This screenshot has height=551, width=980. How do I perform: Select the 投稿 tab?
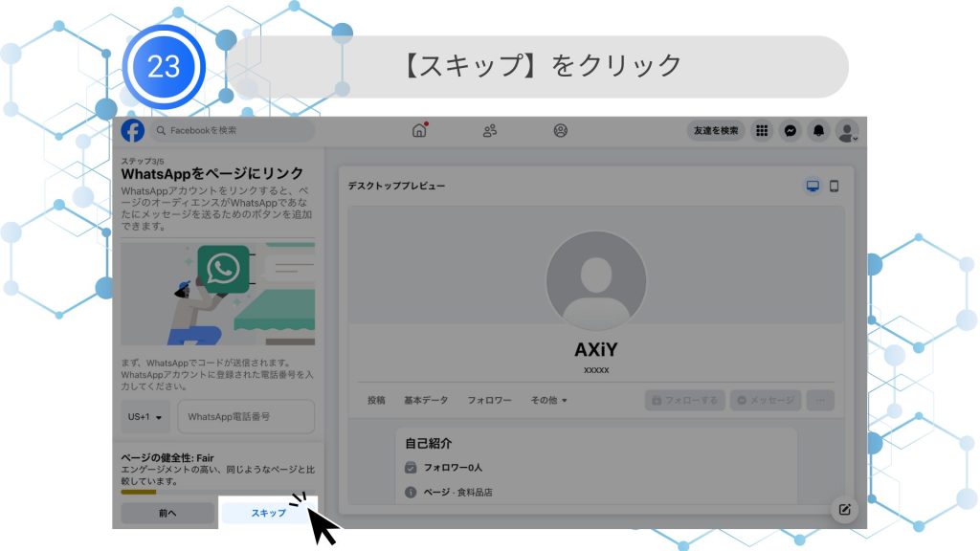pyautogui.click(x=376, y=400)
